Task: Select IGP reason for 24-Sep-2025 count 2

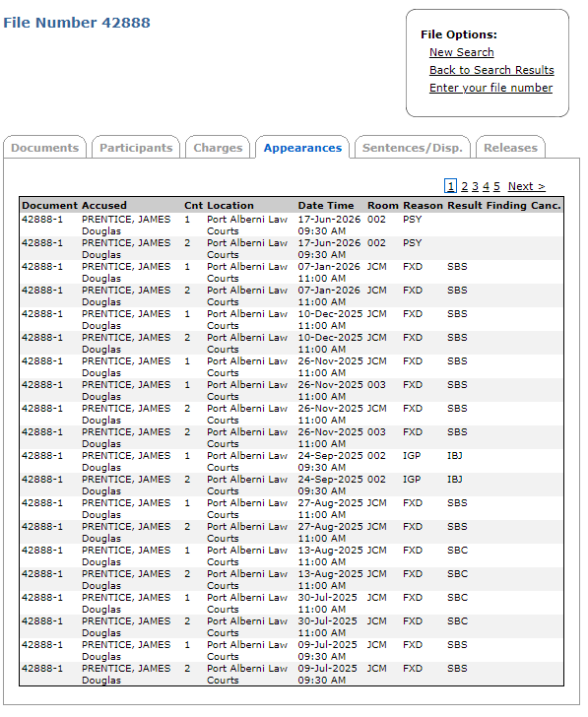Action: (x=412, y=480)
